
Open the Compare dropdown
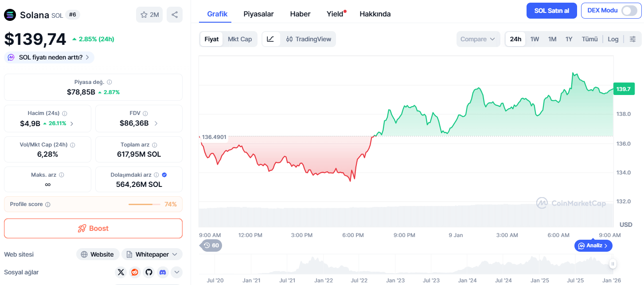(478, 39)
